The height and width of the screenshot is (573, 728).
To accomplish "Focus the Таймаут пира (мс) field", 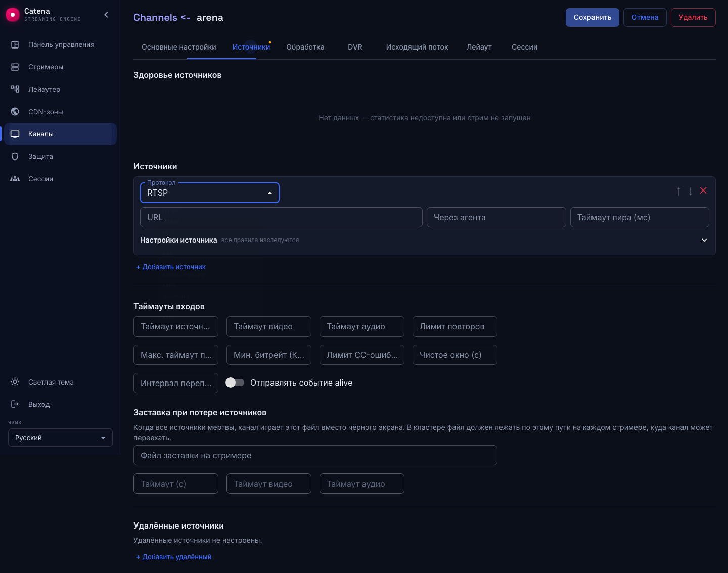I will point(640,217).
